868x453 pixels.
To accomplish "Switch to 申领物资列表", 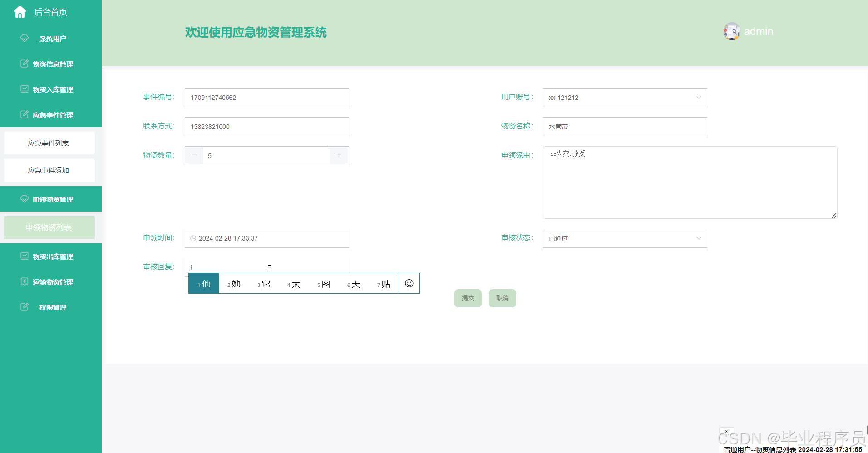I will click(x=49, y=227).
